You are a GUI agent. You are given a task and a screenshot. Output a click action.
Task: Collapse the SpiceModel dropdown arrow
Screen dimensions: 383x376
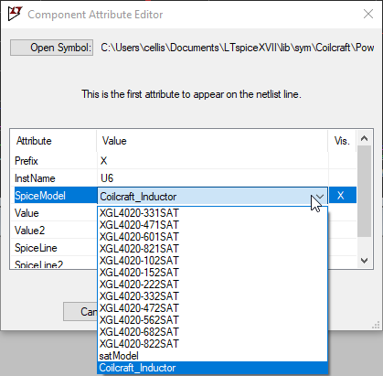320,196
